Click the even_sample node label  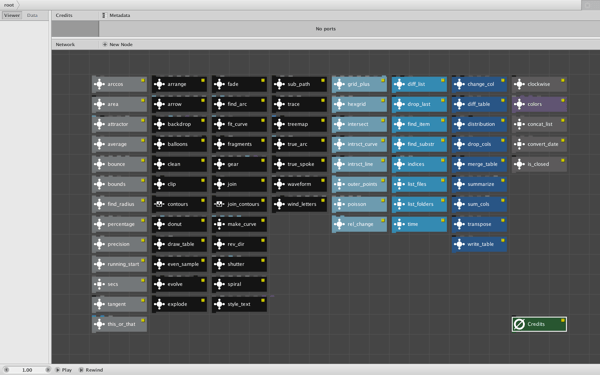pyautogui.click(x=183, y=264)
